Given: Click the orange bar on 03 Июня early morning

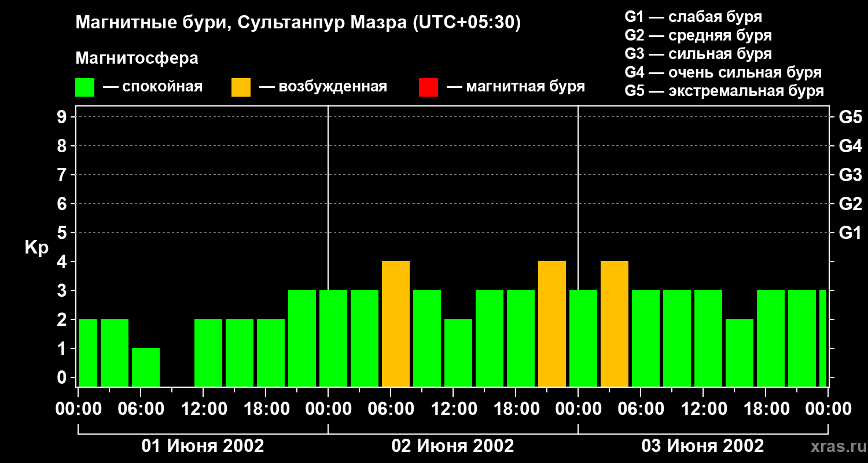Looking at the screenshot, I should tap(615, 324).
